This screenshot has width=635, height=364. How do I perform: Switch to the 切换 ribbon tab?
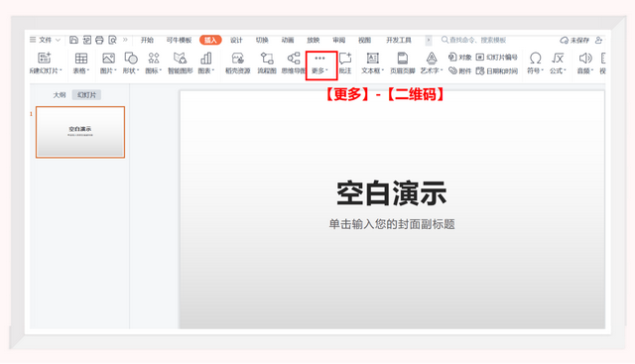point(262,40)
